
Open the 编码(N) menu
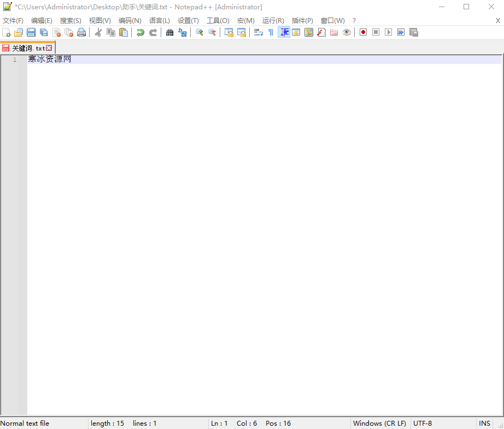point(130,20)
